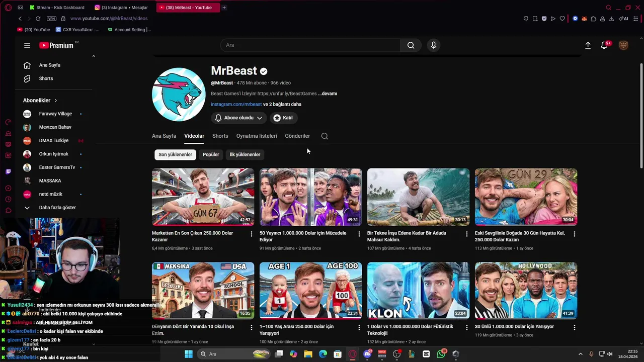Open the GÜN 67 supermarket video thumbnail
Viewport: 644px width, 362px height.
(x=203, y=197)
